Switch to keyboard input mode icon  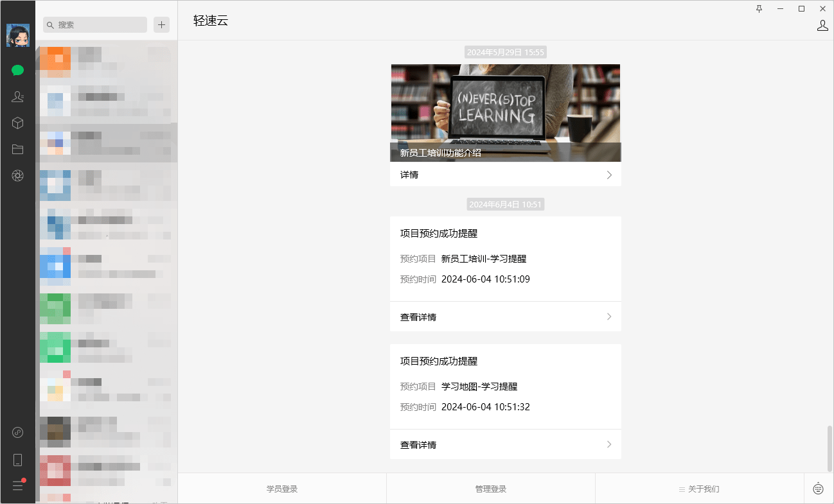click(x=818, y=489)
